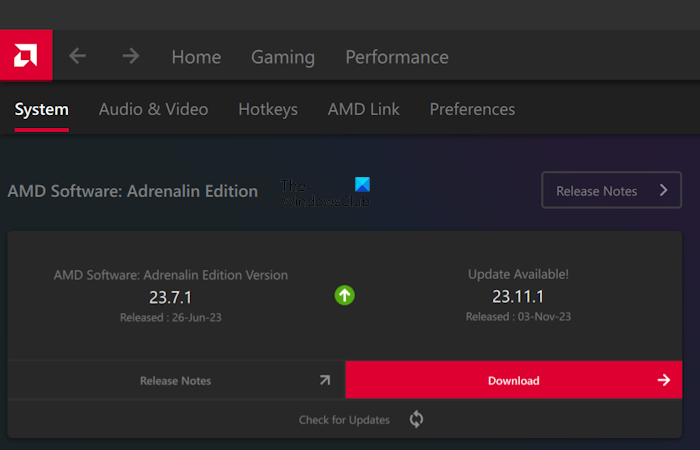This screenshot has width=700, height=450.
Task: Go forward with the right arrow
Action: [x=131, y=56]
